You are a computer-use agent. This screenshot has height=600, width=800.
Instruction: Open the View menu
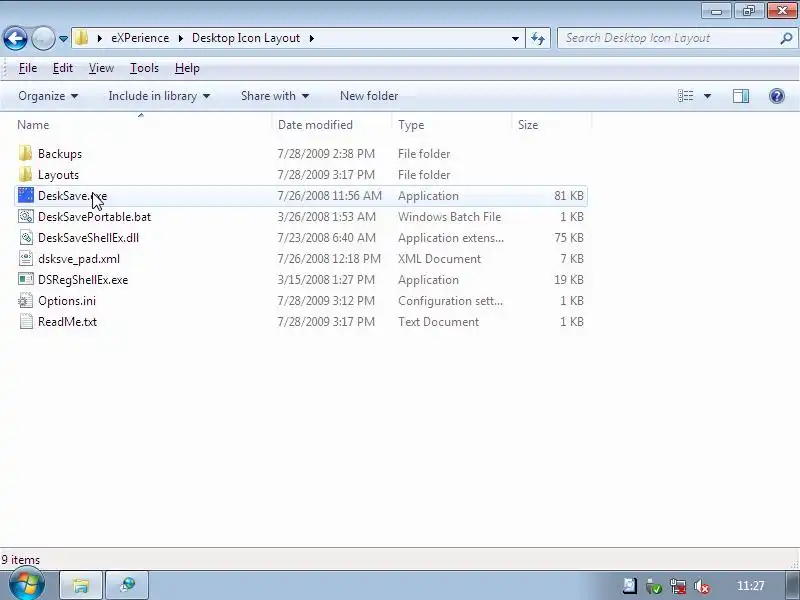pos(101,68)
